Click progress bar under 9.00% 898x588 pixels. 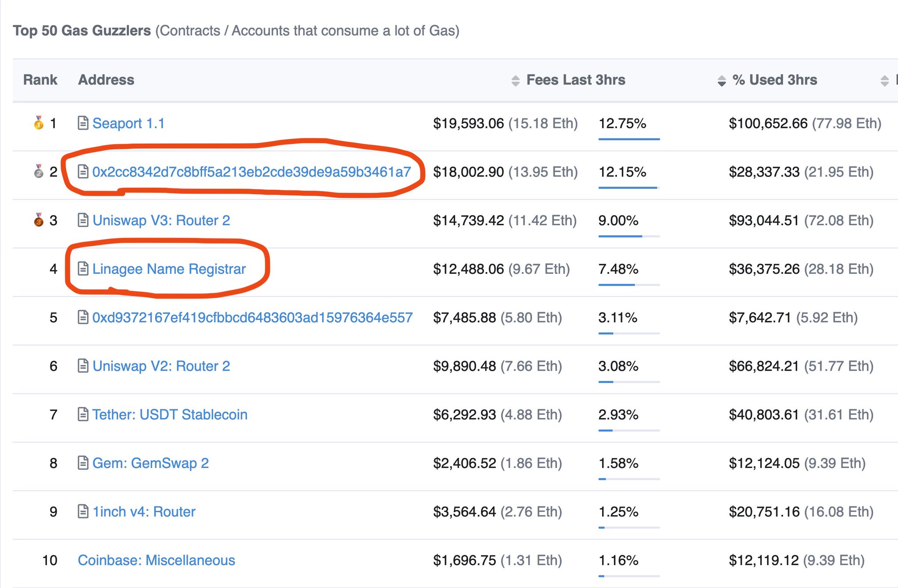coord(629,236)
